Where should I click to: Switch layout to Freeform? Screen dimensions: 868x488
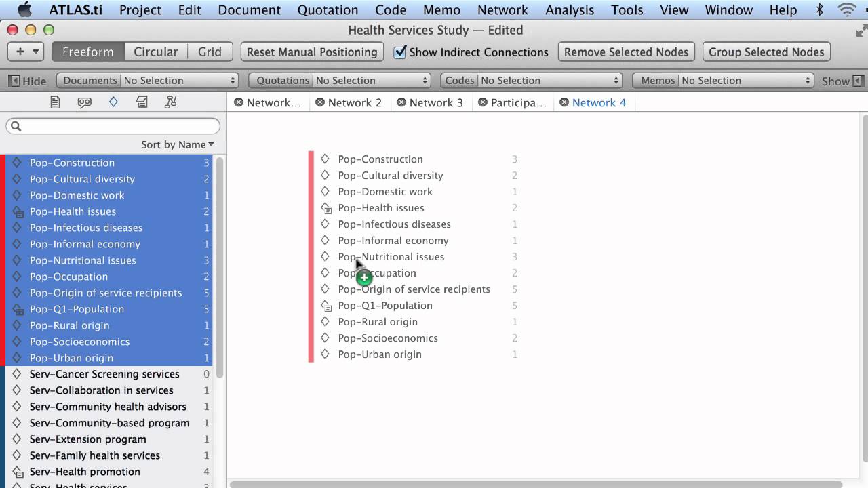[87, 52]
